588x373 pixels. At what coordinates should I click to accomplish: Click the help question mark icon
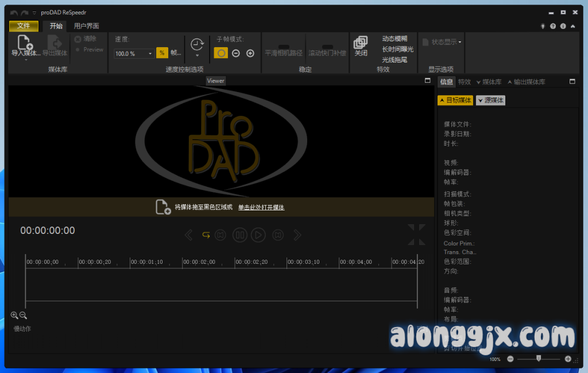(x=553, y=26)
